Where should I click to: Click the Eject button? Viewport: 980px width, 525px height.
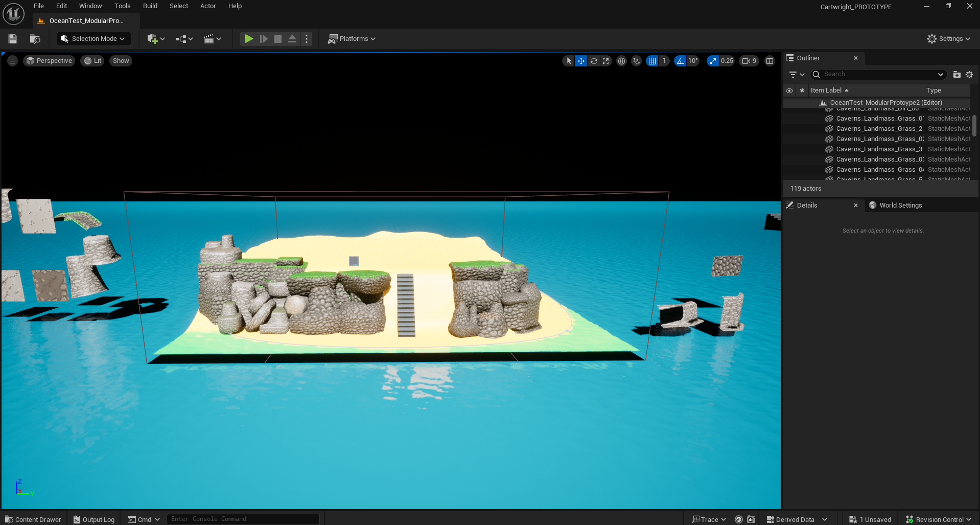pyautogui.click(x=292, y=39)
